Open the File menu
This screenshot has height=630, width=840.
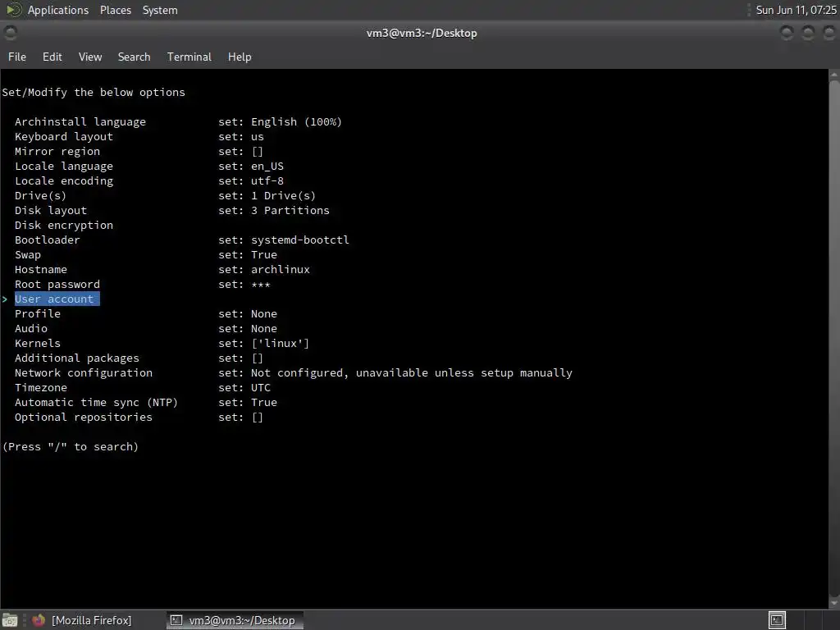click(x=17, y=57)
